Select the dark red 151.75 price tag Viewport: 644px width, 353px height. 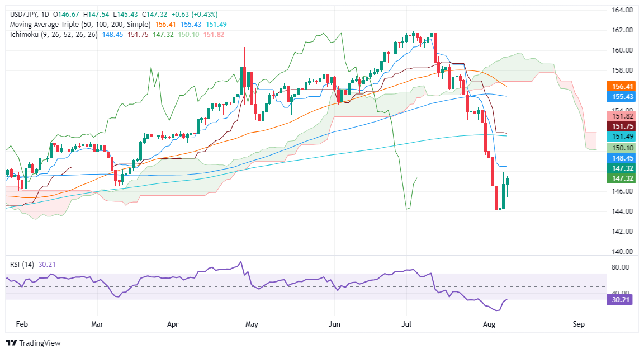point(623,126)
